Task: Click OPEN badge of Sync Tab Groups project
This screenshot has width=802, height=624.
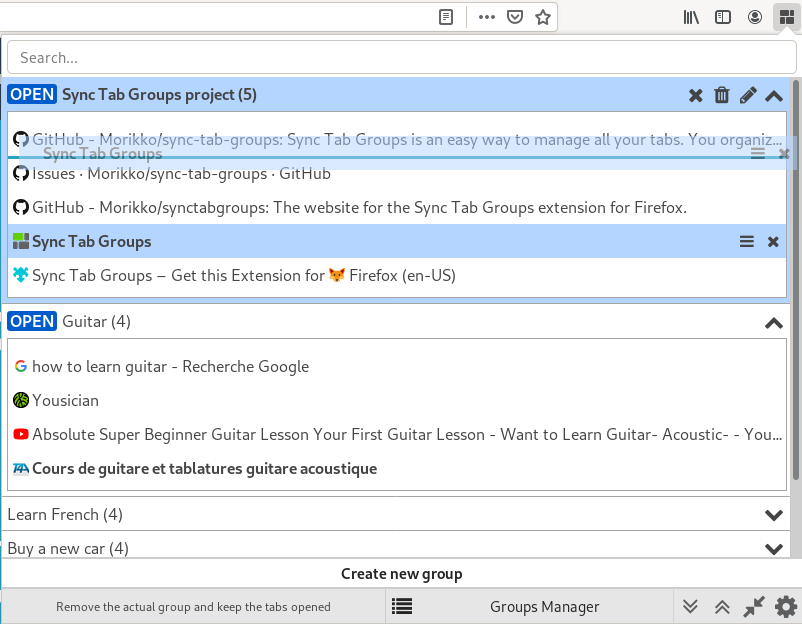Action: click(32, 95)
